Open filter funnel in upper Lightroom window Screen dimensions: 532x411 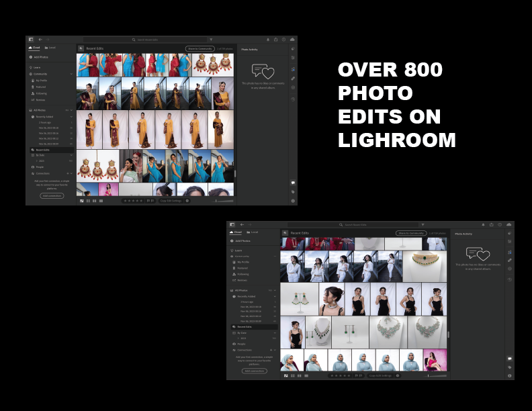tap(211, 40)
